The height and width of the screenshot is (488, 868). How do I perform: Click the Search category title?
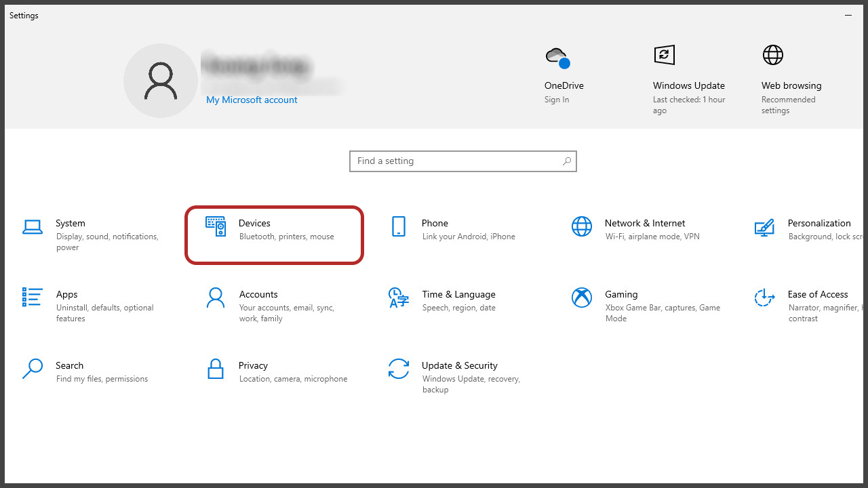click(x=69, y=365)
